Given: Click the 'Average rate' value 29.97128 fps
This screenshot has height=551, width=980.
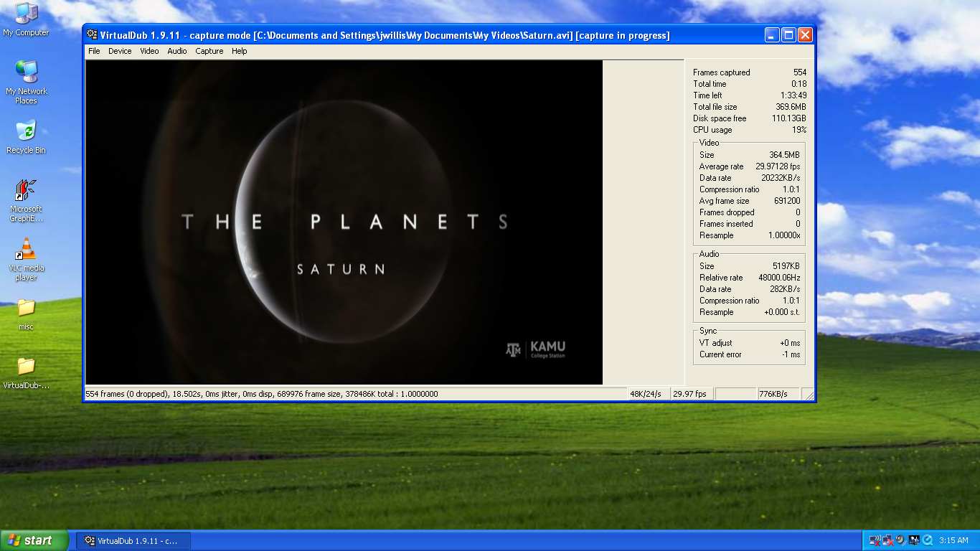Looking at the screenshot, I should pos(778,166).
